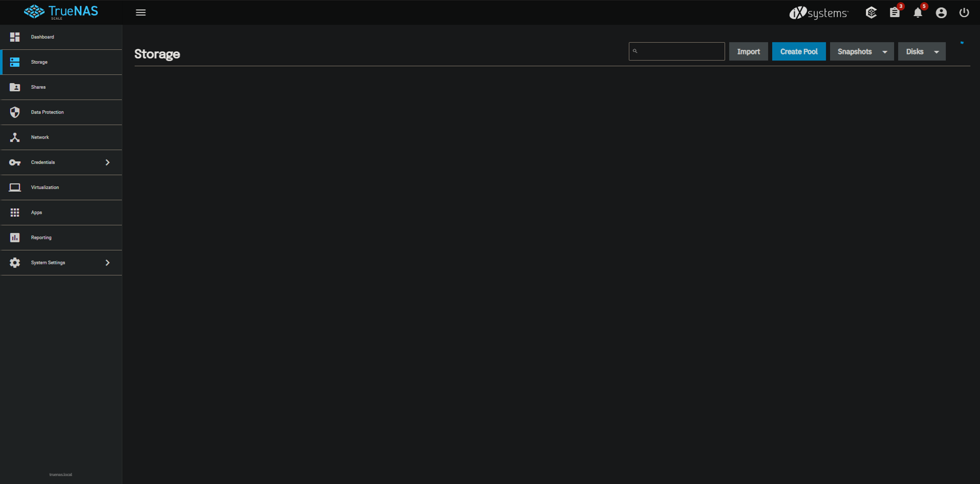Expand the Credentials submenu chevron
This screenshot has width=980, height=484.
point(108,162)
